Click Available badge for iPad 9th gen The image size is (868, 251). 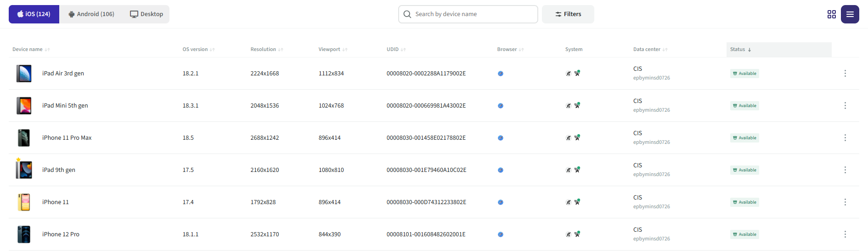pos(744,170)
